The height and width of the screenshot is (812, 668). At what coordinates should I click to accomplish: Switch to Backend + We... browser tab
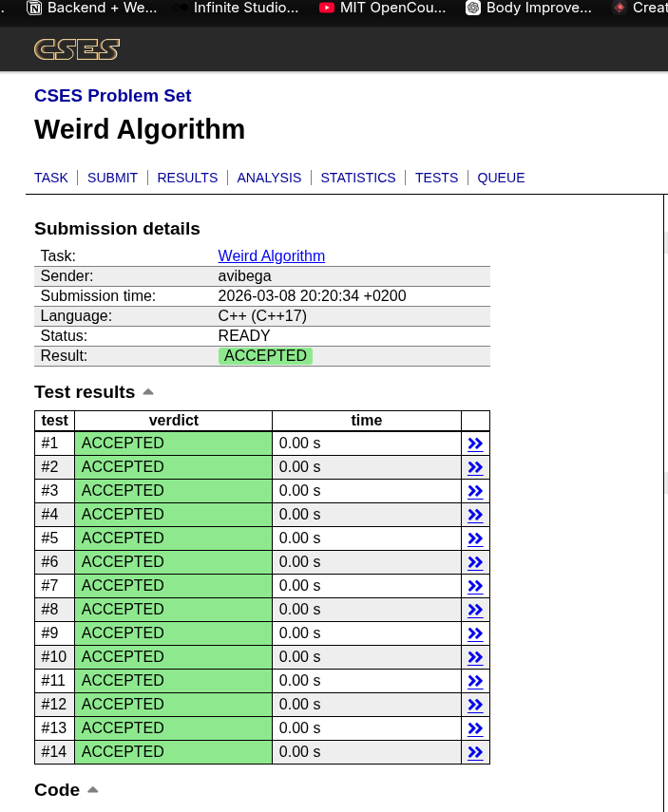point(92,8)
